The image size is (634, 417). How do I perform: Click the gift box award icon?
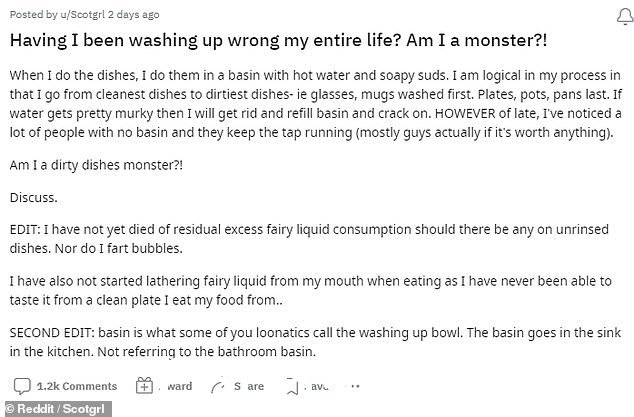pyautogui.click(x=144, y=385)
